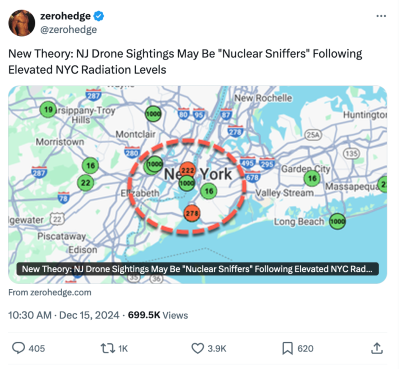
Task: Click the link card headline caption
Action: [x=198, y=269]
